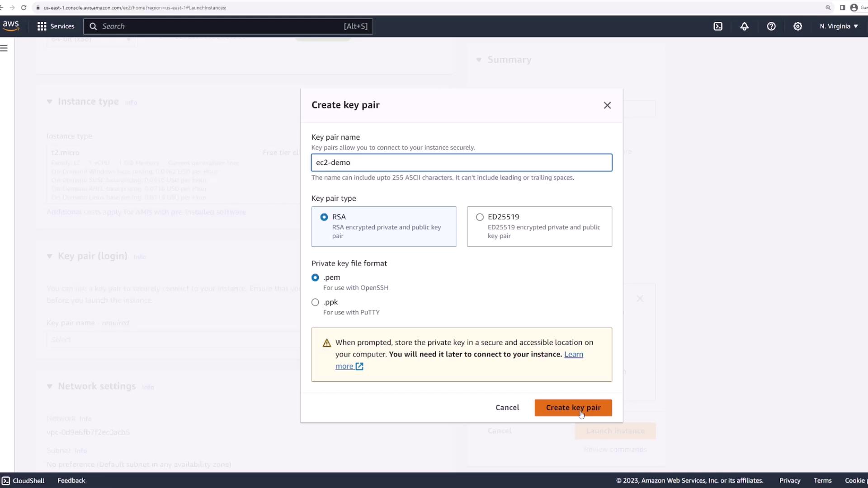Open the N. Virginia region dropdown
Image resolution: width=868 pixels, height=488 pixels.
click(x=839, y=26)
